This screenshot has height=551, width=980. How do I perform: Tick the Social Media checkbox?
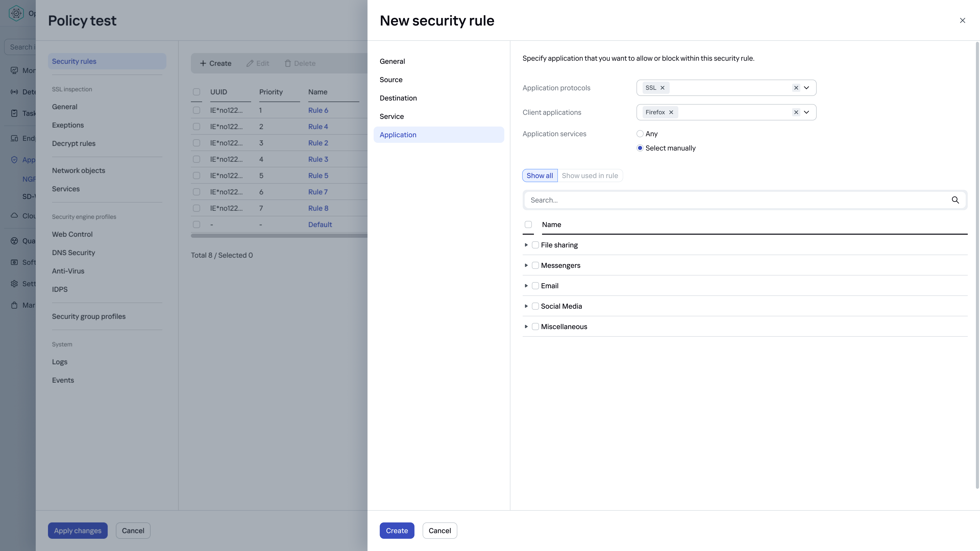pyautogui.click(x=535, y=306)
